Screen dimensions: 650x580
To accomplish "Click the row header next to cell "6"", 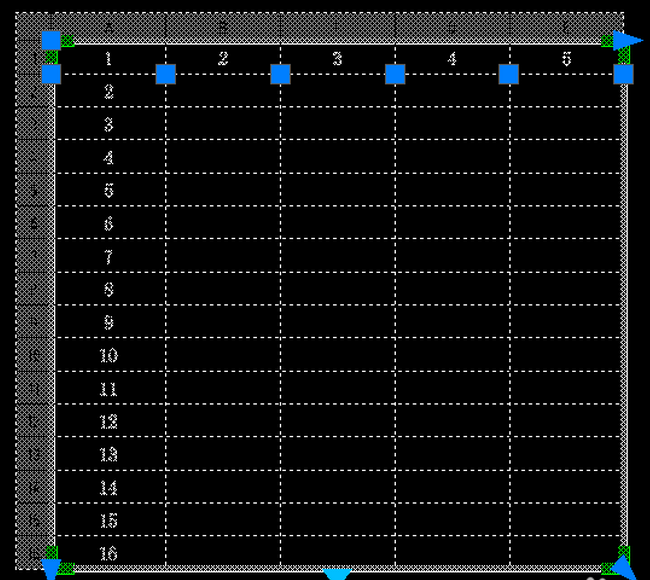I will pyautogui.click(x=34, y=222).
